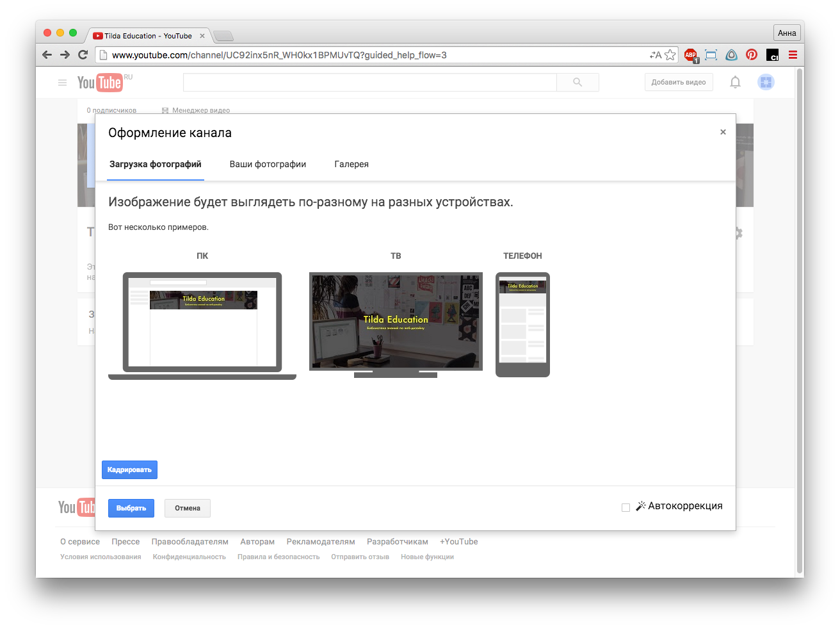Image resolution: width=840 pixels, height=629 pixels.
Task: Click the Pinterest extension icon
Action: [x=752, y=55]
